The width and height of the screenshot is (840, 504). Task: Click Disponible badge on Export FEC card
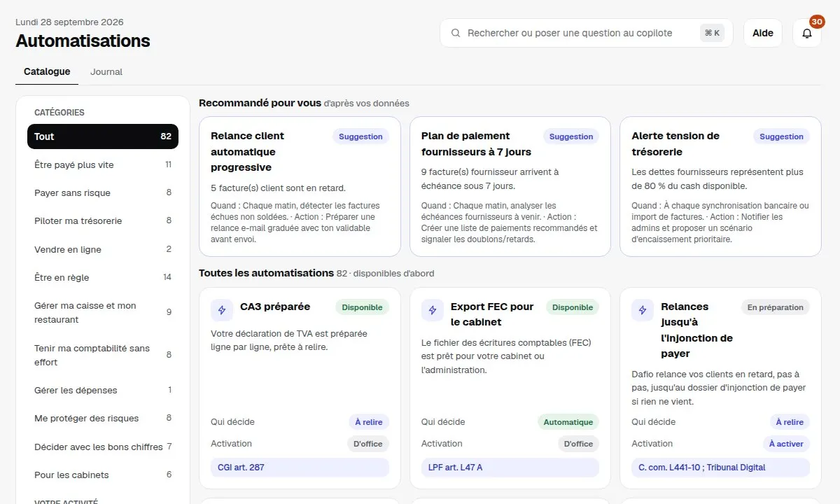(573, 307)
